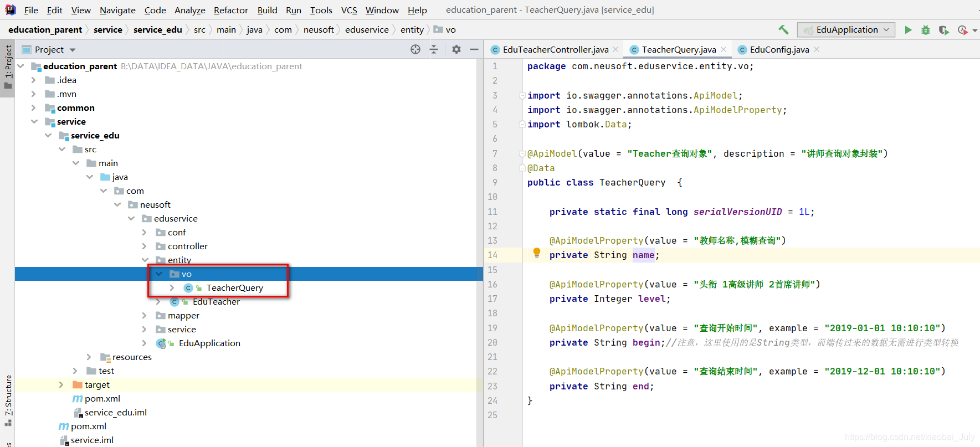Open the Analyze menu
The image size is (980, 447).
click(x=189, y=10)
